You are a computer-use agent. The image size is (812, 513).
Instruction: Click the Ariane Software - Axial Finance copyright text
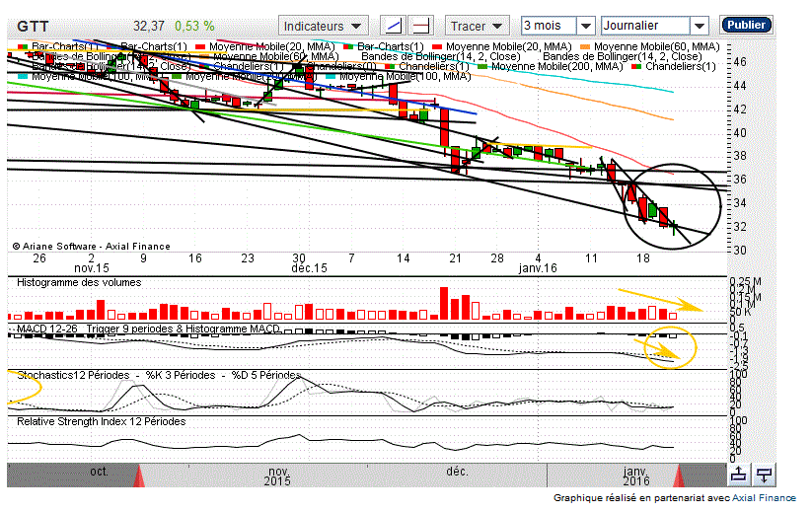(x=92, y=247)
